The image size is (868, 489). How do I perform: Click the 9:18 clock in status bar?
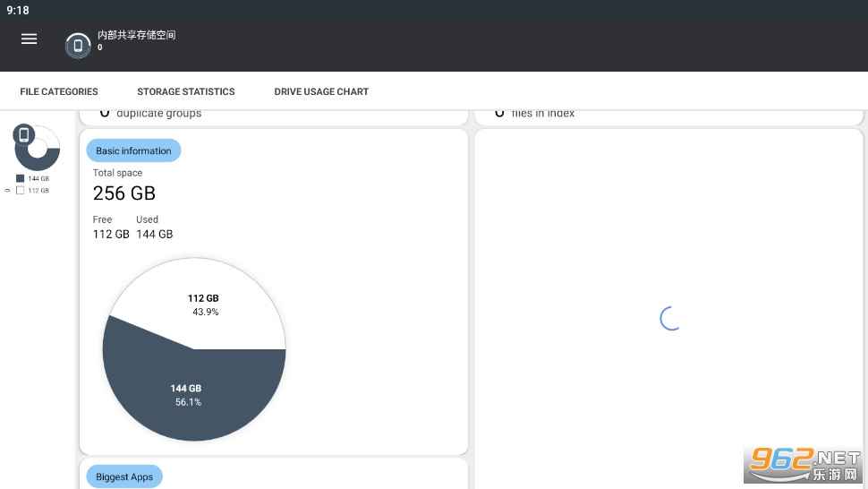click(18, 10)
